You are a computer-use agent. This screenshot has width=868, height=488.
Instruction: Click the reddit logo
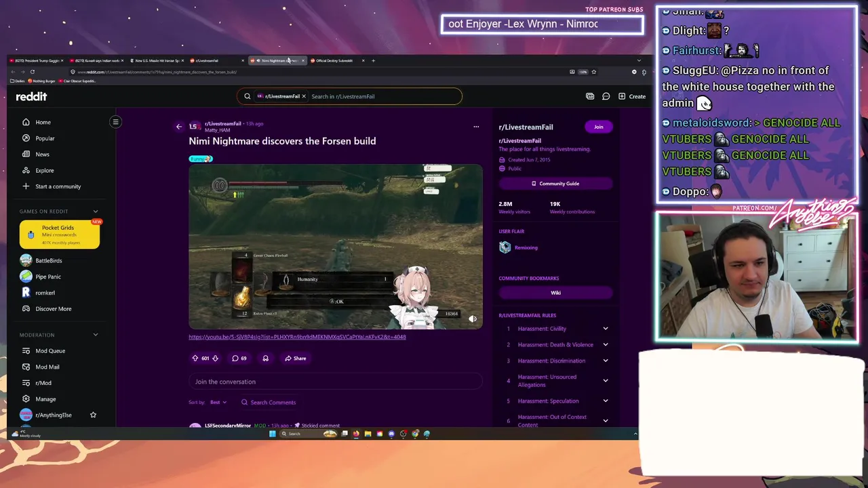31,96
